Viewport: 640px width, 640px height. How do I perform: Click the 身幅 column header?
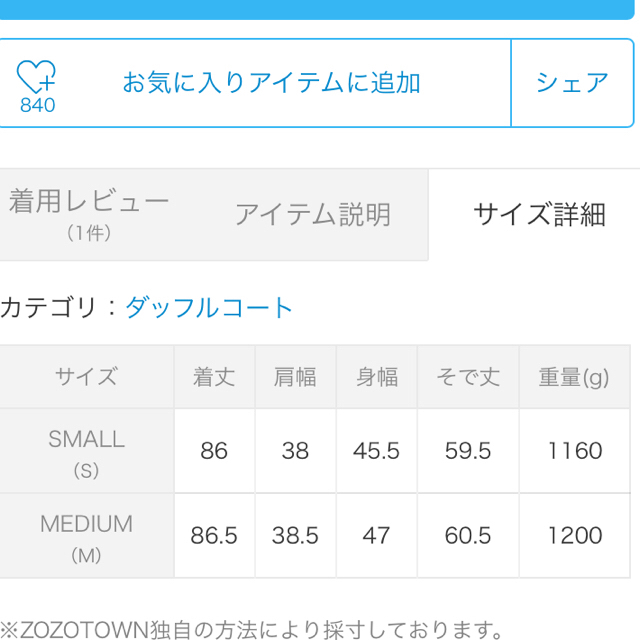[376, 377]
